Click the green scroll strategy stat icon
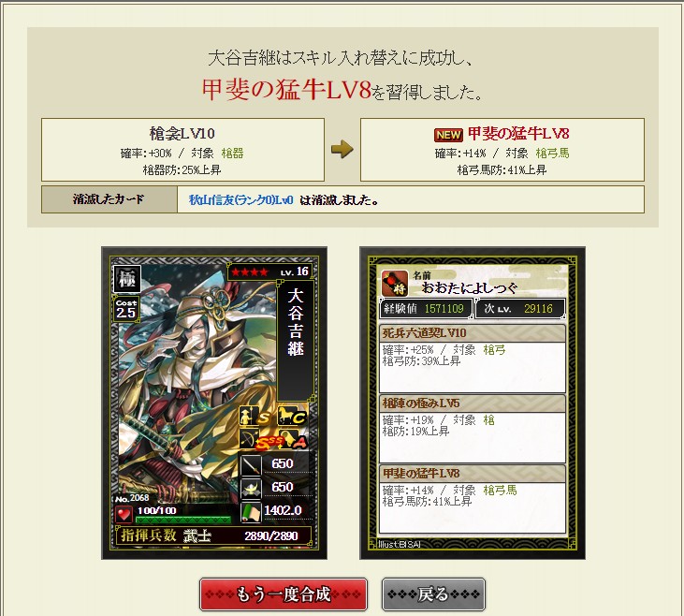 252,512
